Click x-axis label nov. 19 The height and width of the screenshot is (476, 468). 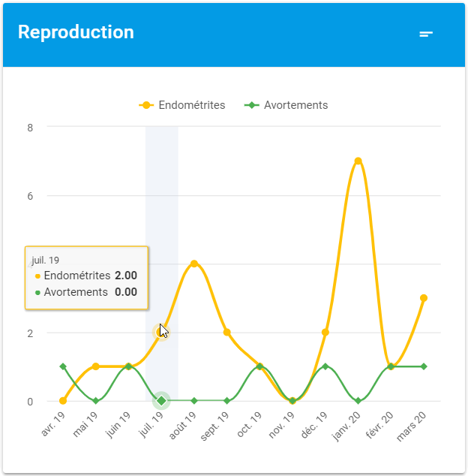(x=282, y=425)
